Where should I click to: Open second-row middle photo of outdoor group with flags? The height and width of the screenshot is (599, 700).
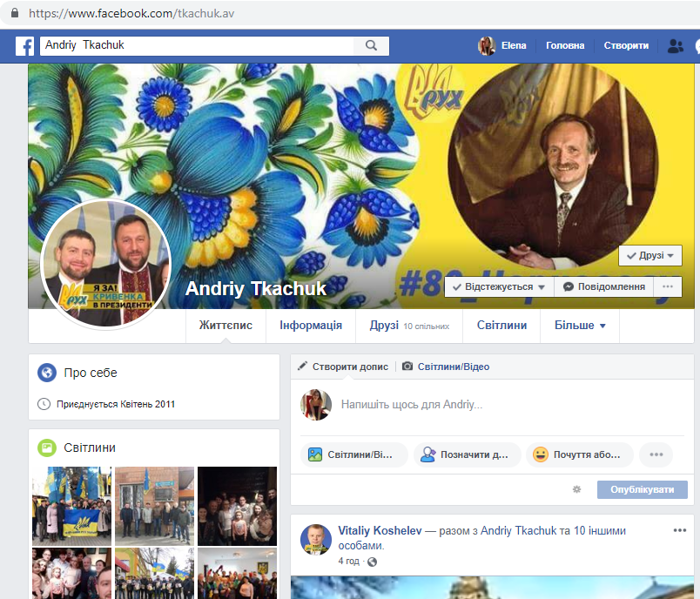coord(154,574)
